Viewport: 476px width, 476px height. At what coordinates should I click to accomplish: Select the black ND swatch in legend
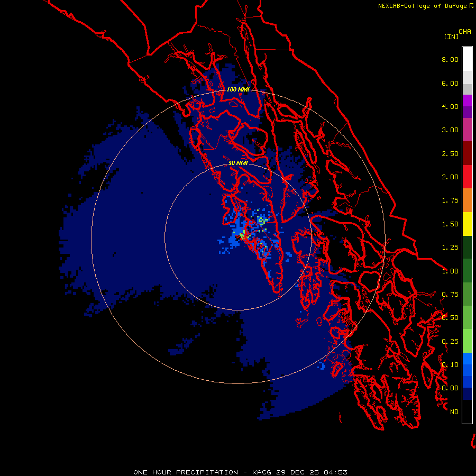pos(467,411)
